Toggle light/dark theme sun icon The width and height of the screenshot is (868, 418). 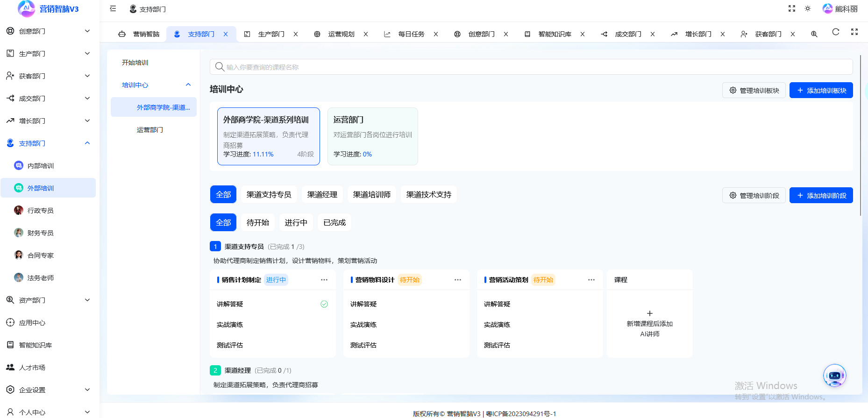point(808,8)
